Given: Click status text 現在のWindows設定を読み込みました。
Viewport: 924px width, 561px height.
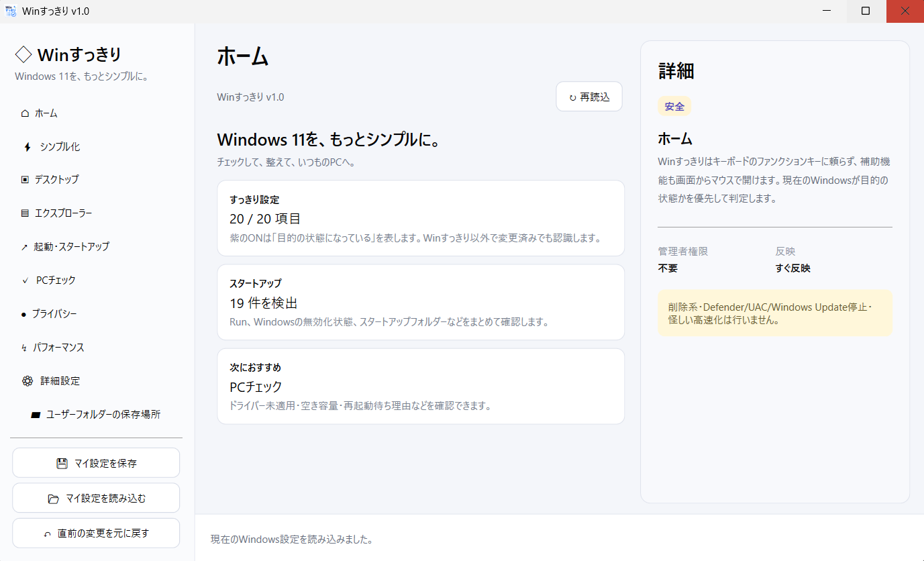Looking at the screenshot, I should [x=292, y=539].
